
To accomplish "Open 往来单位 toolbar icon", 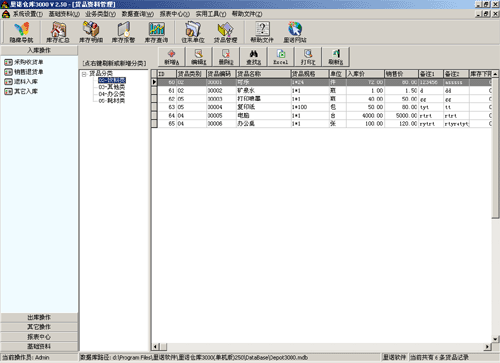I will [193, 33].
